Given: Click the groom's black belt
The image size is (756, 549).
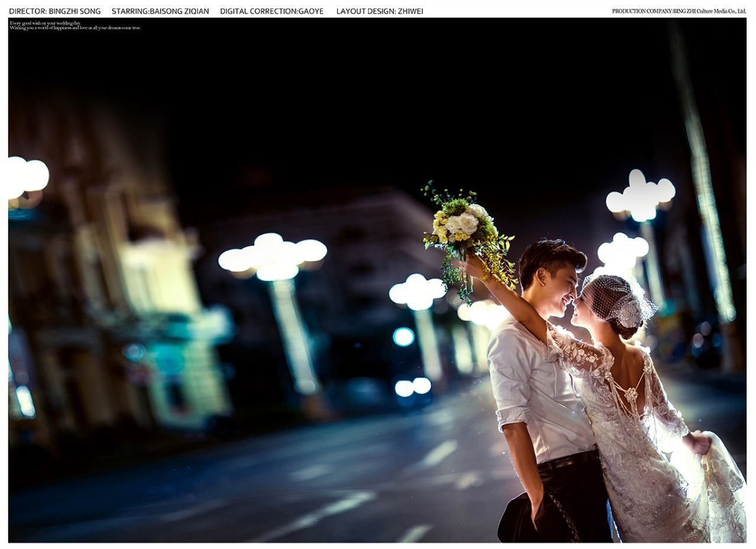Looking at the screenshot, I should coord(567,461).
